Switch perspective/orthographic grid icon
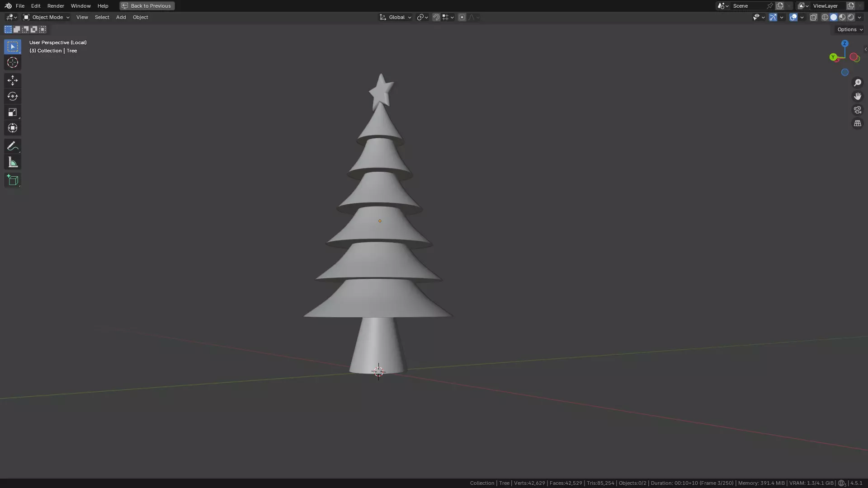 [858, 123]
